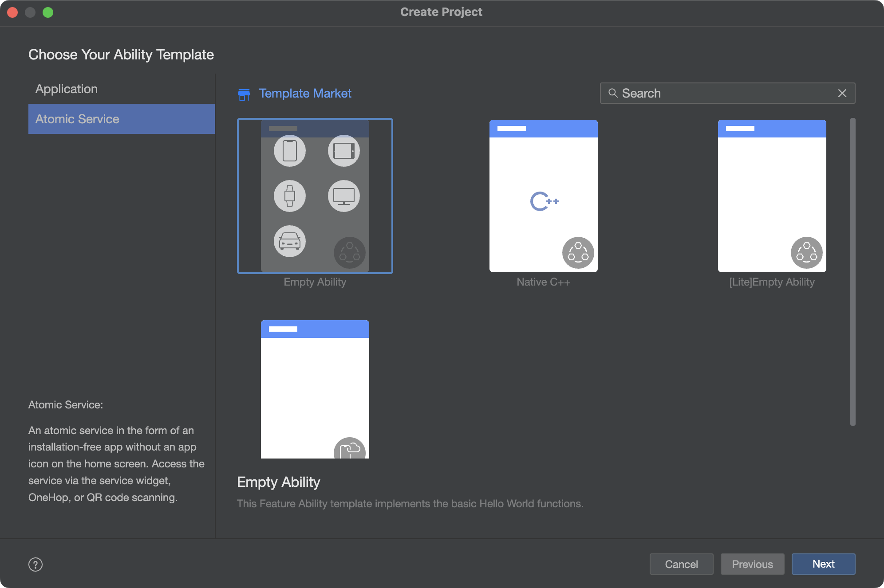Go back with the Previous button
The image size is (884, 588).
pos(752,564)
